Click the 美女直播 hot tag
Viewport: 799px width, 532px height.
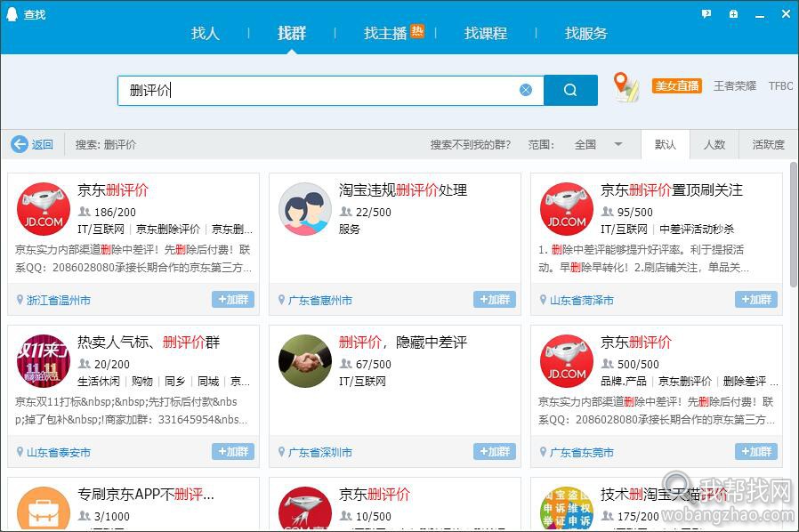[677, 85]
